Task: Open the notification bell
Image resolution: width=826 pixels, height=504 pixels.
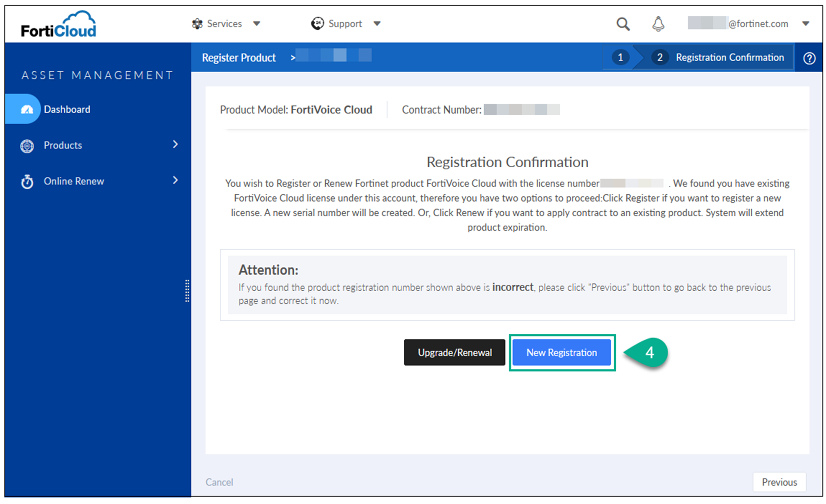Action: pyautogui.click(x=658, y=24)
